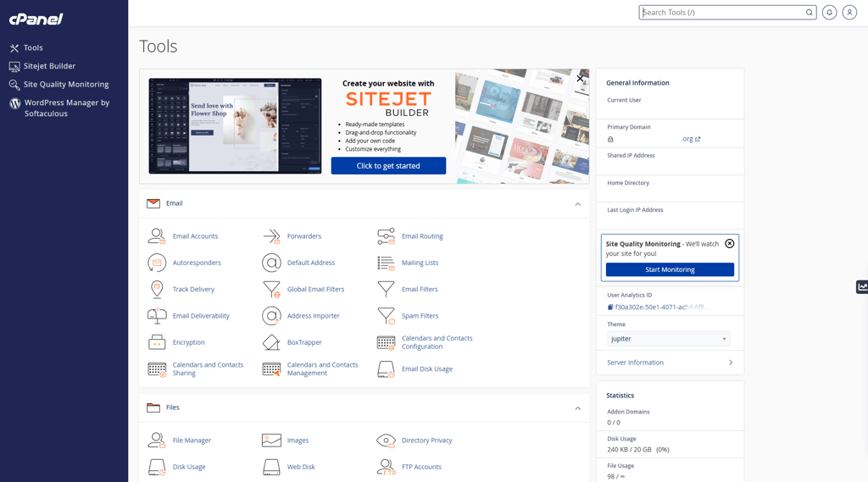Click the Files section header label
The image size is (868, 482).
[173, 407]
